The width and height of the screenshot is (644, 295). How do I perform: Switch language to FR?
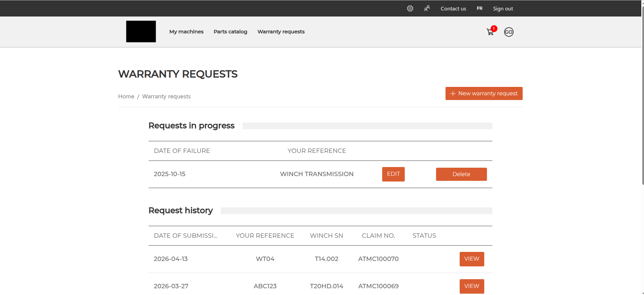coord(480,8)
